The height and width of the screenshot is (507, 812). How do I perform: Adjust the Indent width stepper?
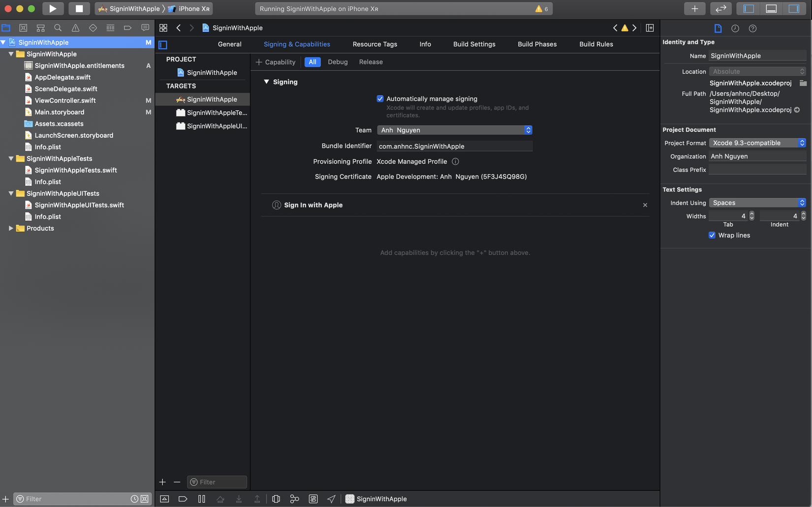(803, 216)
